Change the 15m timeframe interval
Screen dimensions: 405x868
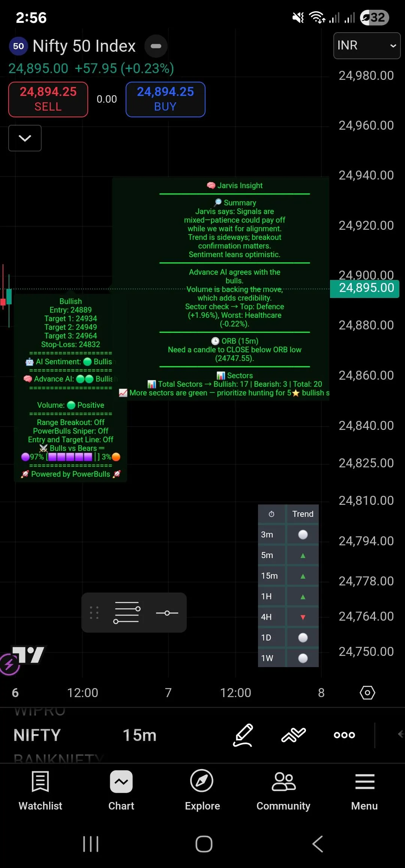[139, 735]
